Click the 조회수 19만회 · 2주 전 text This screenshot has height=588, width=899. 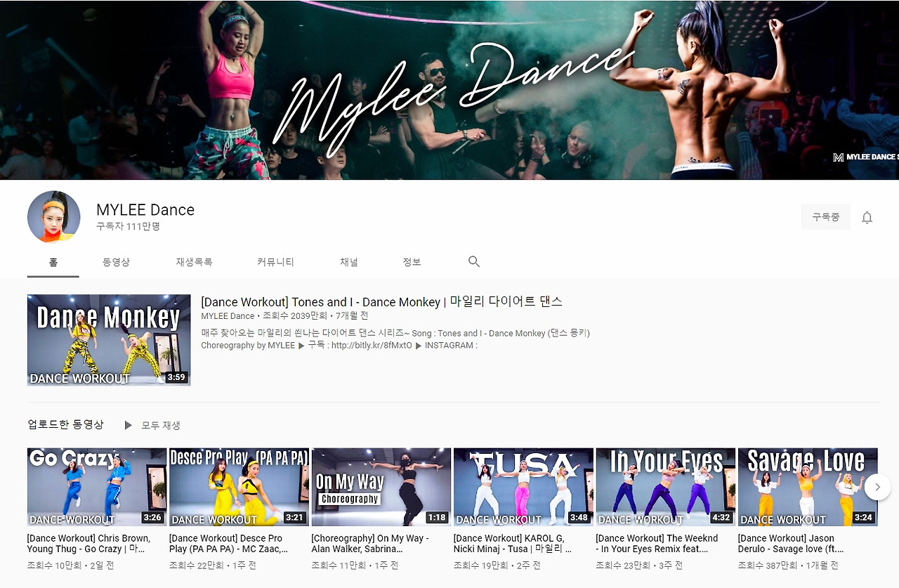tap(497, 566)
